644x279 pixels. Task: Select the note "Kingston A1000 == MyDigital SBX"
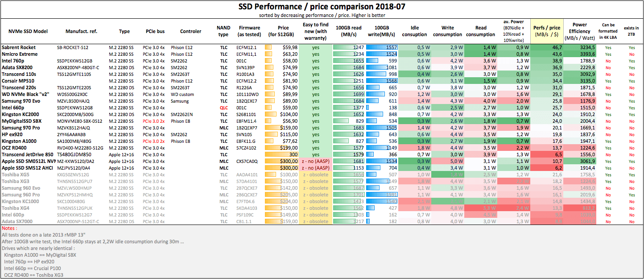coord(40,255)
